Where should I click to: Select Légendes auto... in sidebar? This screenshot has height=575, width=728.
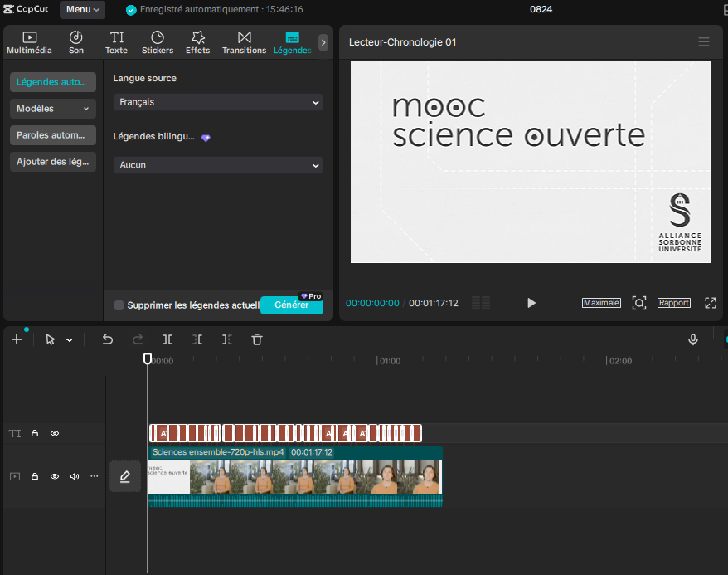pos(53,82)
